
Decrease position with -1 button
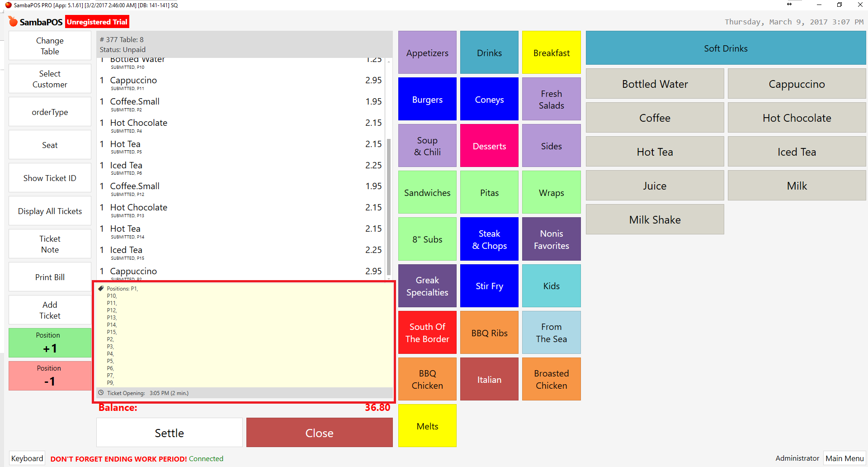tap(50, 376)
